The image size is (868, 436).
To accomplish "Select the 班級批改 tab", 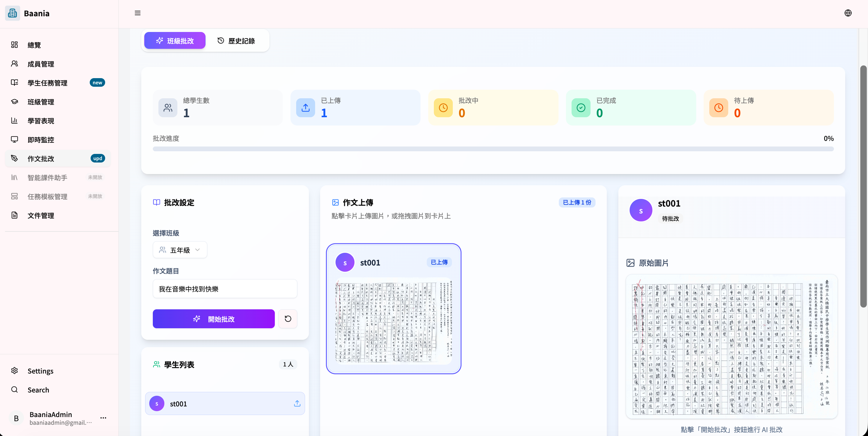I will 174,40.
